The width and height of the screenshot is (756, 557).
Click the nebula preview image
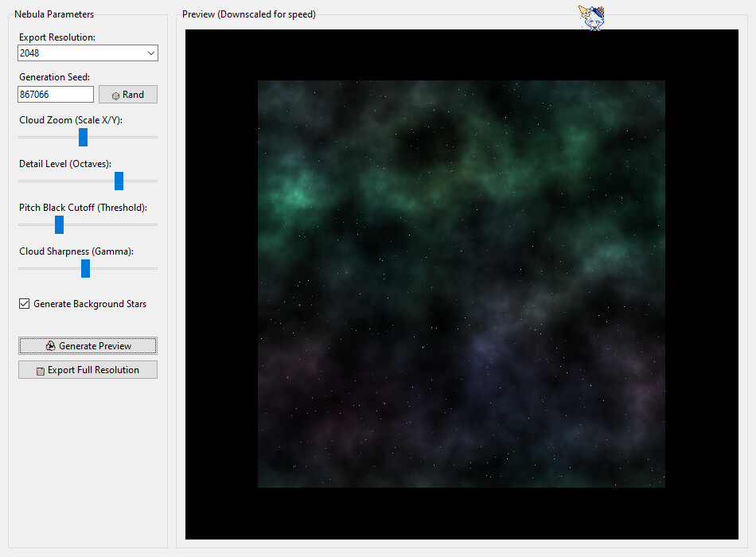click(462, 284)
